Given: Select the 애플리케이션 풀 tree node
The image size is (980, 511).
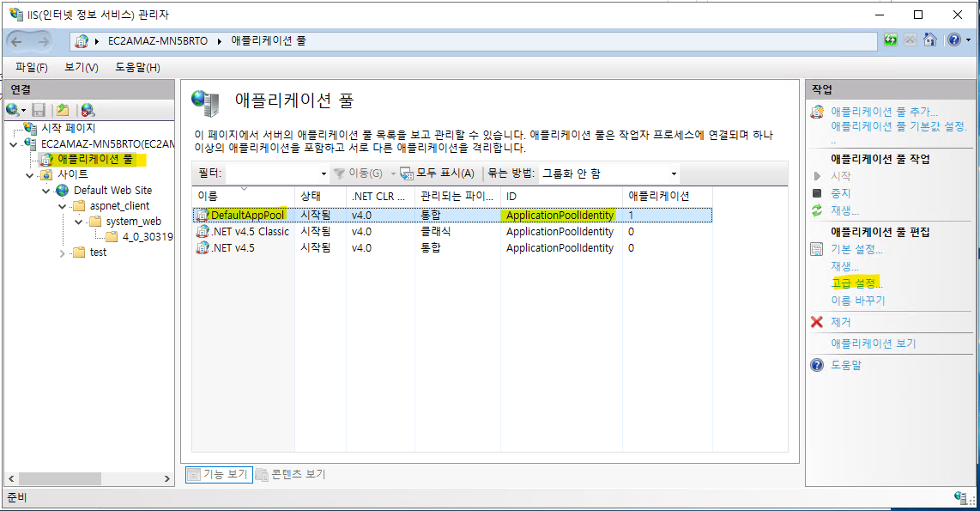Looking at the screenshot, I should (x=95, y=160).
